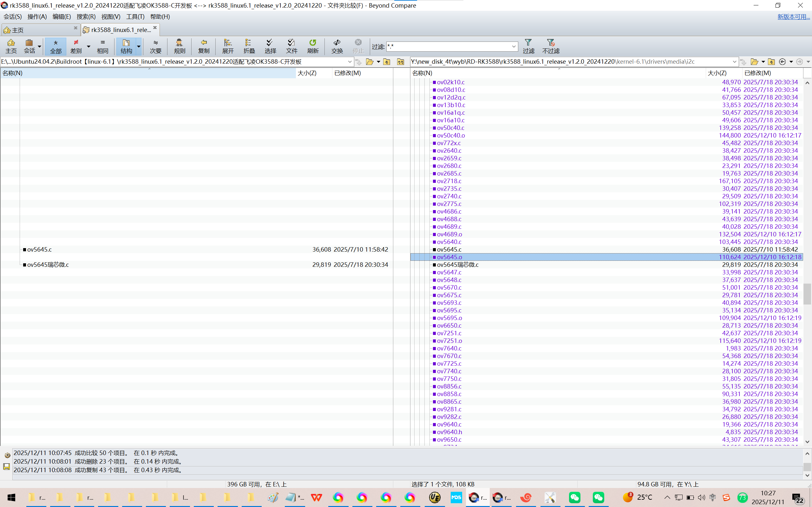
Task: Switch to the Home (主页) tab
Action: coord(17,30)
